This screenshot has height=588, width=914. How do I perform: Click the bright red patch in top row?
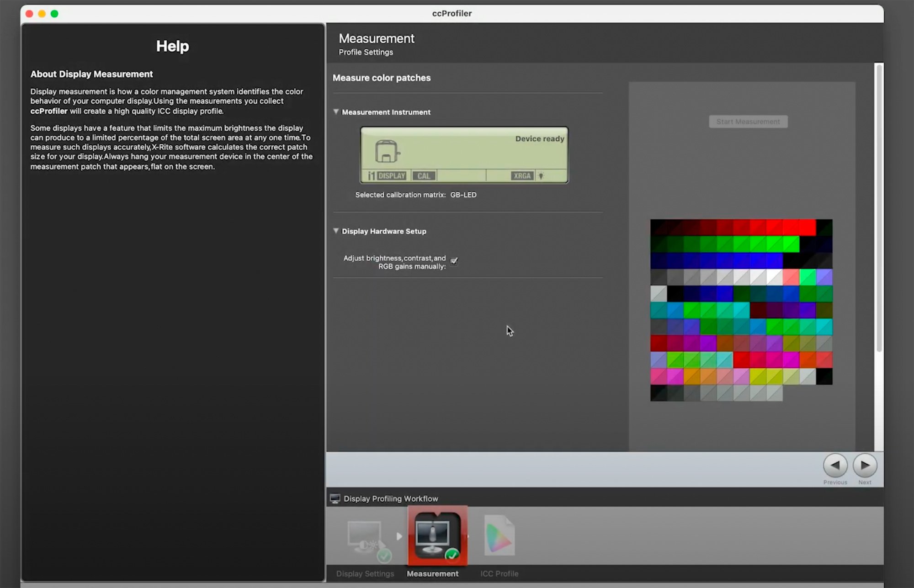coord(808,228)
